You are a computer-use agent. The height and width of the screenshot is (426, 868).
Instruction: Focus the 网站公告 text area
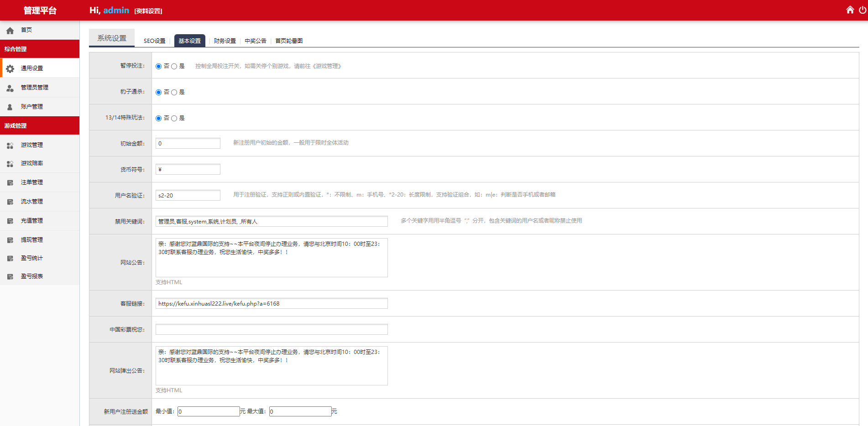[x=272, y=258]
